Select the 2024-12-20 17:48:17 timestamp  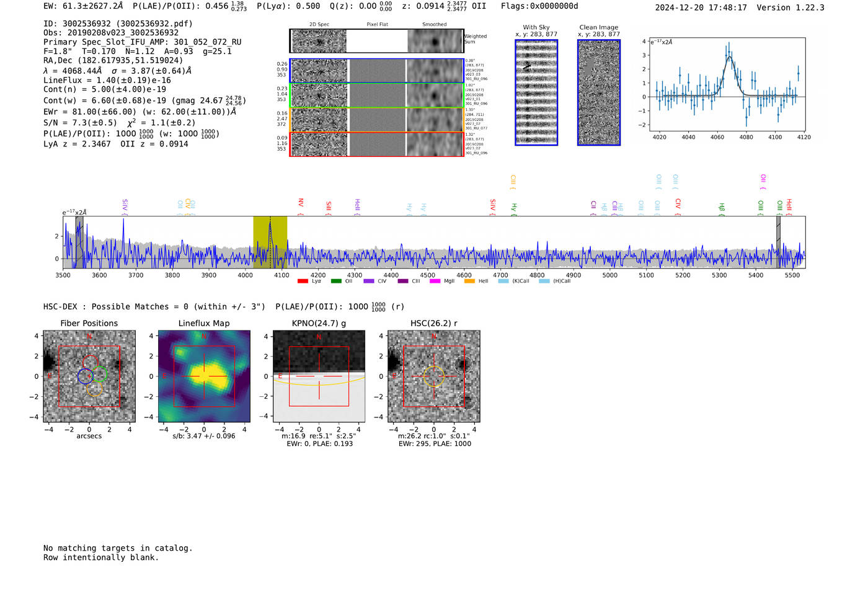point(701,7)
